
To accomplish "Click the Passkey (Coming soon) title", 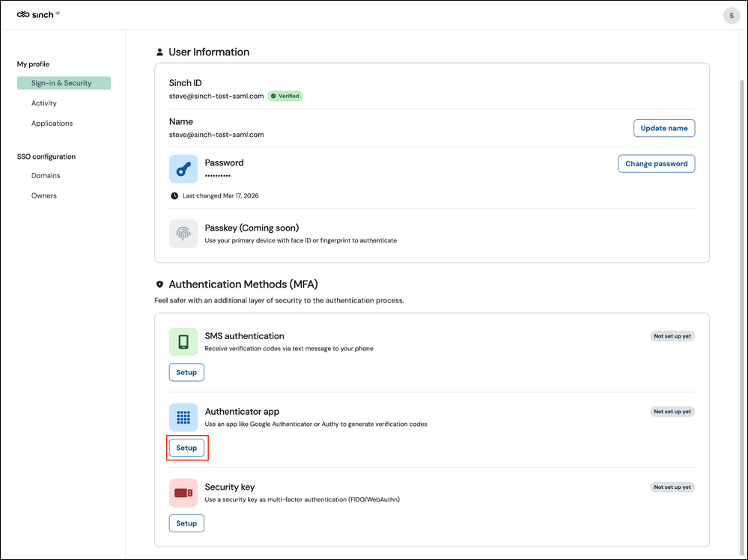I will pos(252,228).
